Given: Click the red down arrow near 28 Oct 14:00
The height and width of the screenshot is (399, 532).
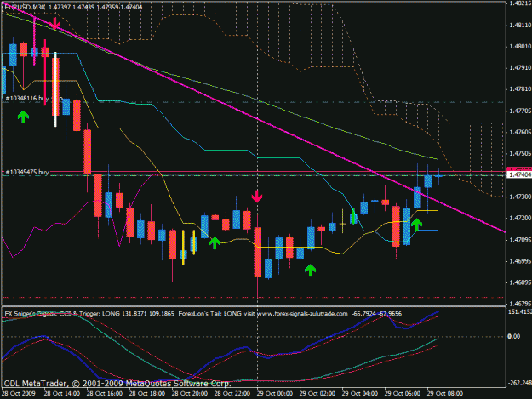Looking at the screenshot, I should point(55,23).
